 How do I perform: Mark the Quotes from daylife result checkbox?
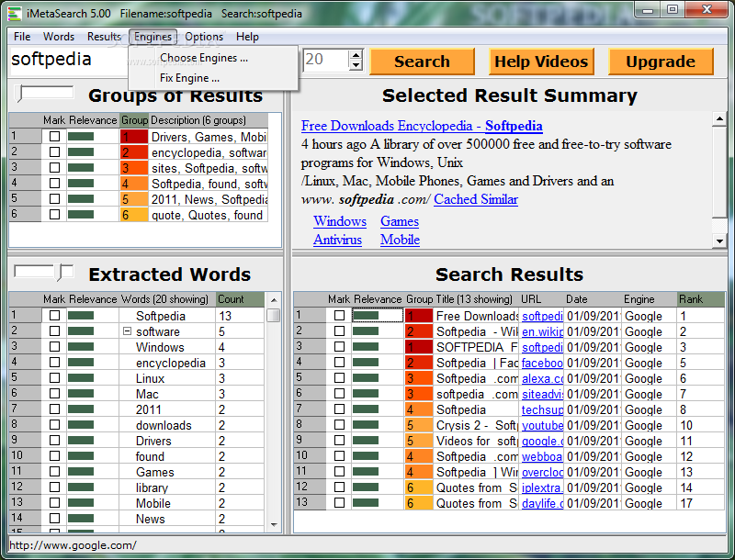pyautogui.click(x=340, y=503)
